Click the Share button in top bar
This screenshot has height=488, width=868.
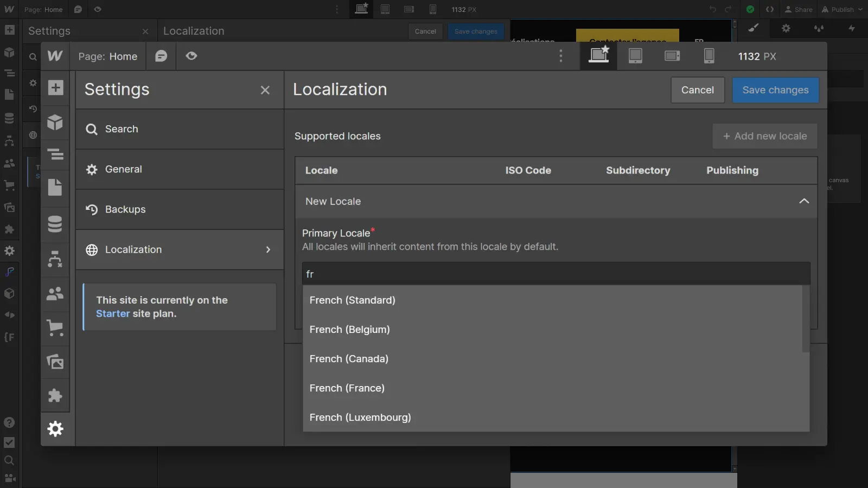click(x=799, y=9)
